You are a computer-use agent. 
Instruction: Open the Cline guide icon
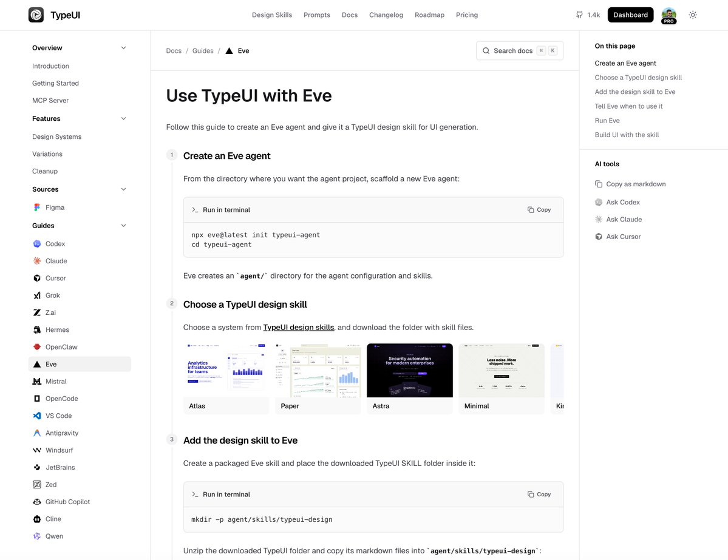coord(37,519)
